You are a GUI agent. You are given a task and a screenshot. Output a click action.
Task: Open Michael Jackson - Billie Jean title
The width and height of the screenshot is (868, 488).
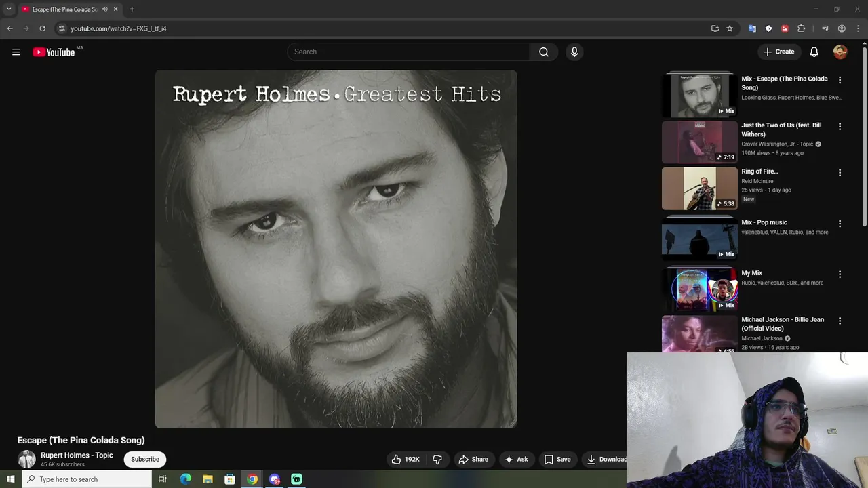(x=783, y=324)
